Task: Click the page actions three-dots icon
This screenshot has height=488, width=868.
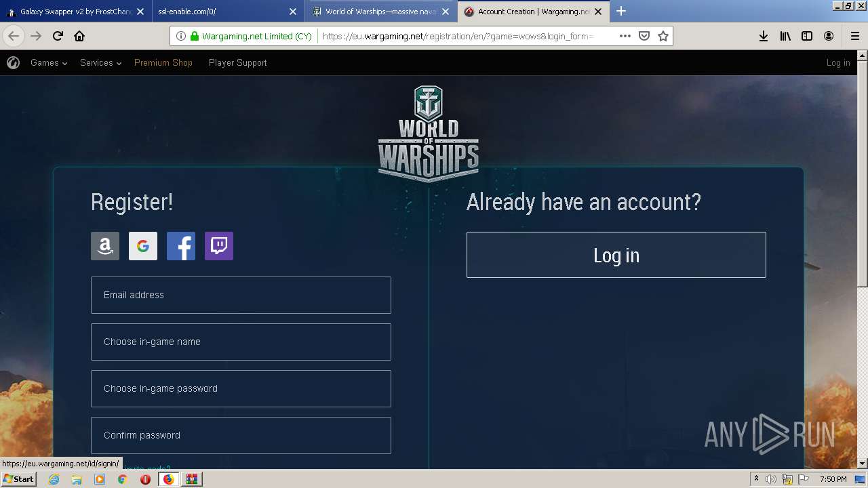Action: pos(625,36)
